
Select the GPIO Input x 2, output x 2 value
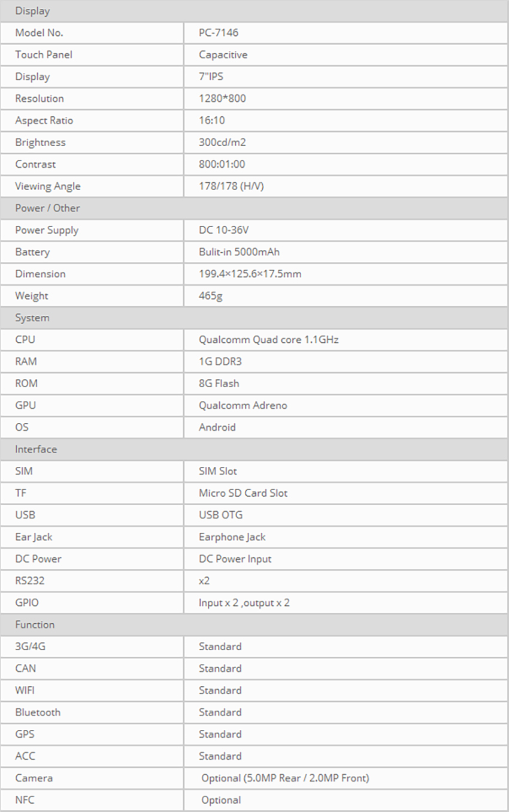[244, 602]
